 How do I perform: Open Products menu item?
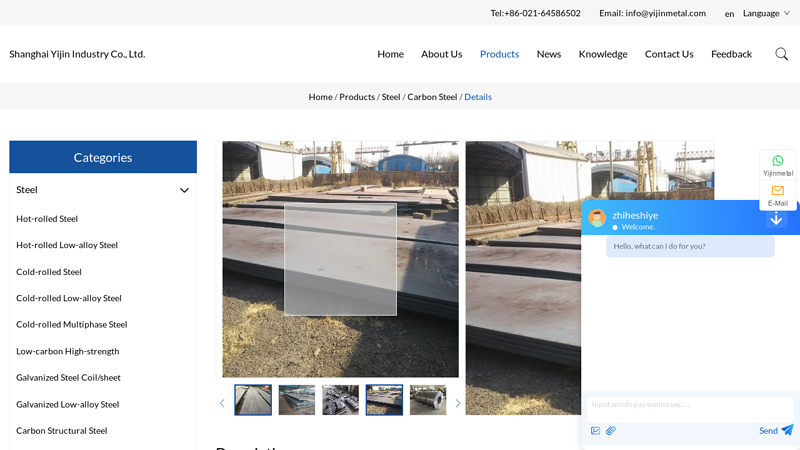point(499,54)
